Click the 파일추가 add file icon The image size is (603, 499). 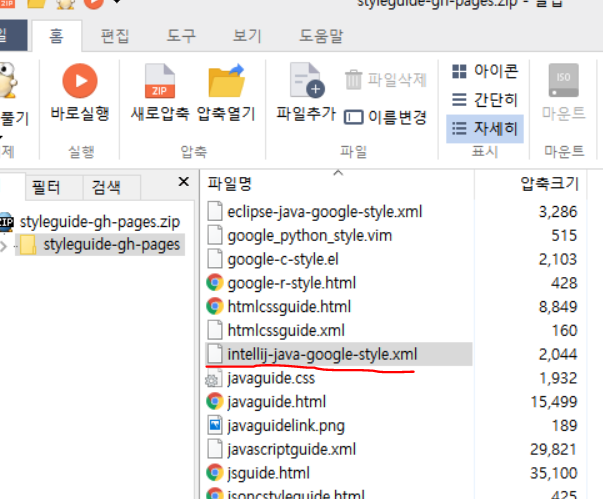pyautogui.click(x=306, y=81)
